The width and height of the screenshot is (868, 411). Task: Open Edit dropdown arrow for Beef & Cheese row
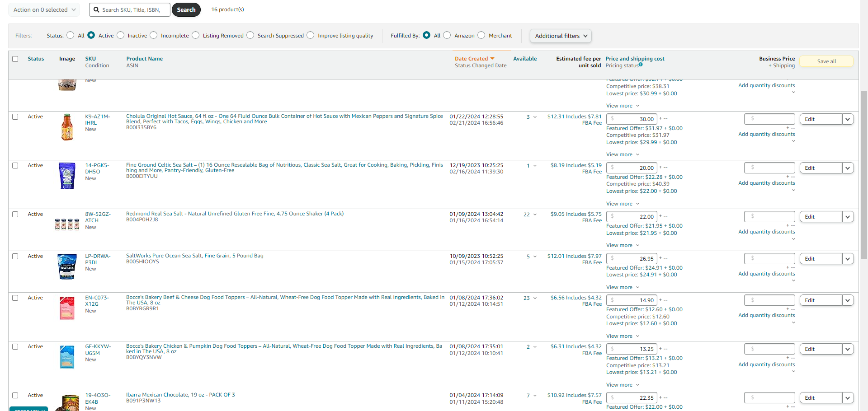coord(848,300)
